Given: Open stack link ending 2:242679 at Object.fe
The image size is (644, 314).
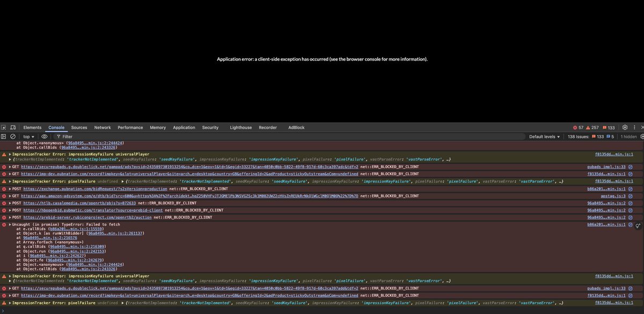Looking at the screenshot, I should (74, 260).
